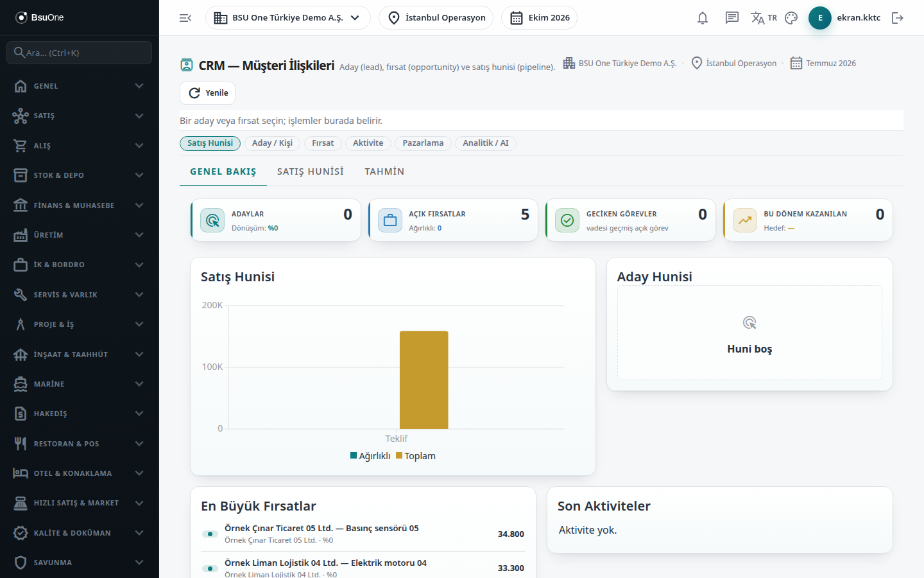Select the Aday / Kişi pill
The width and height of the screenshot is (924, 578).
[272, 143]
